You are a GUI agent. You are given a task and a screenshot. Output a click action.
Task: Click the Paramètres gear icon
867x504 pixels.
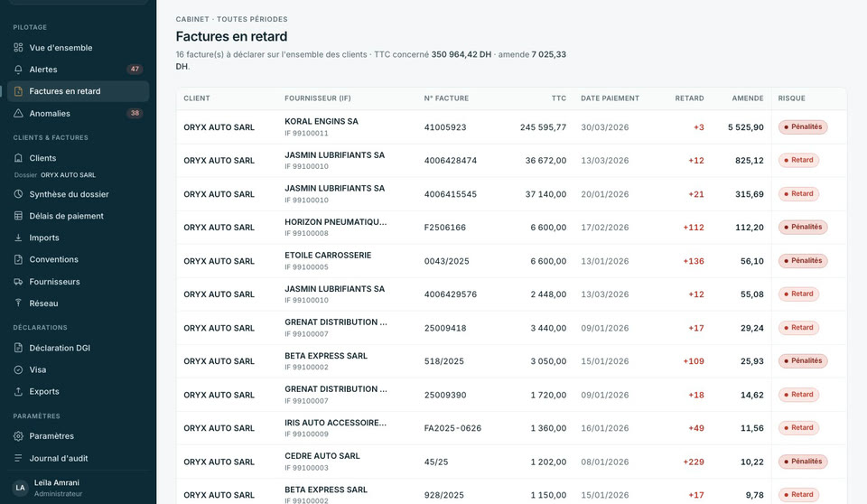[18, 436]
